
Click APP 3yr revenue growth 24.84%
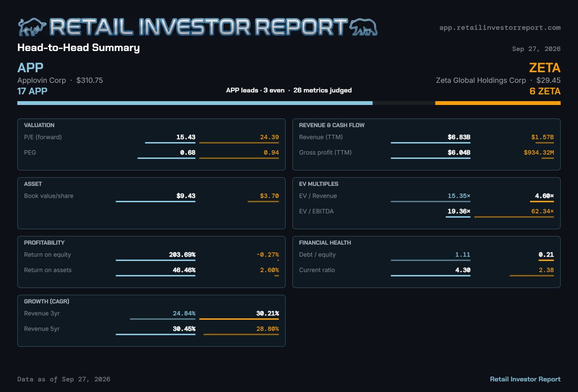[184, 314]
